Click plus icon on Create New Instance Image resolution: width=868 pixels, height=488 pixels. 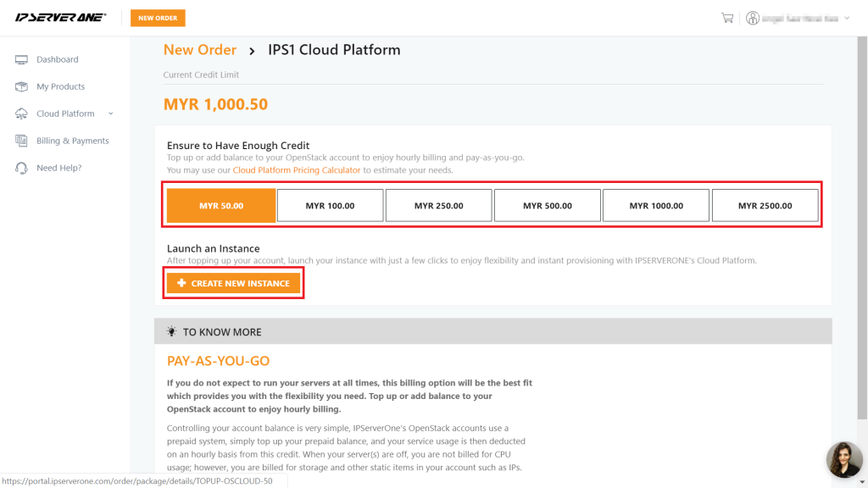tap(181, 283)
